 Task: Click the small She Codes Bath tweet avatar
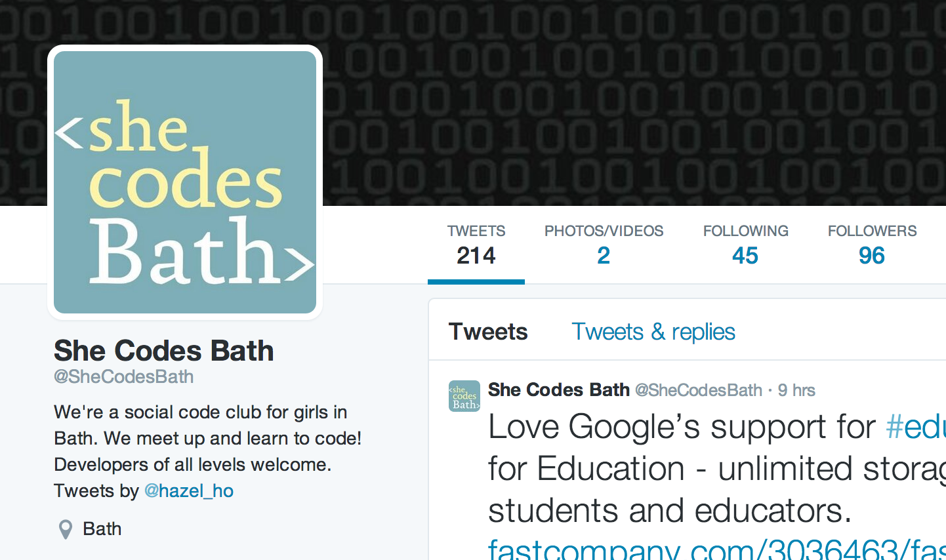(464, 396)
